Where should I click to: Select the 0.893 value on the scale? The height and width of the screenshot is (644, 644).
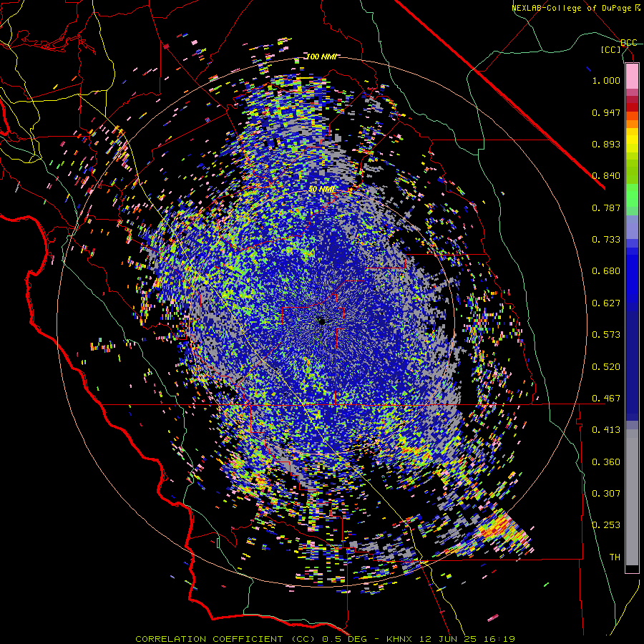pos(606,144)
